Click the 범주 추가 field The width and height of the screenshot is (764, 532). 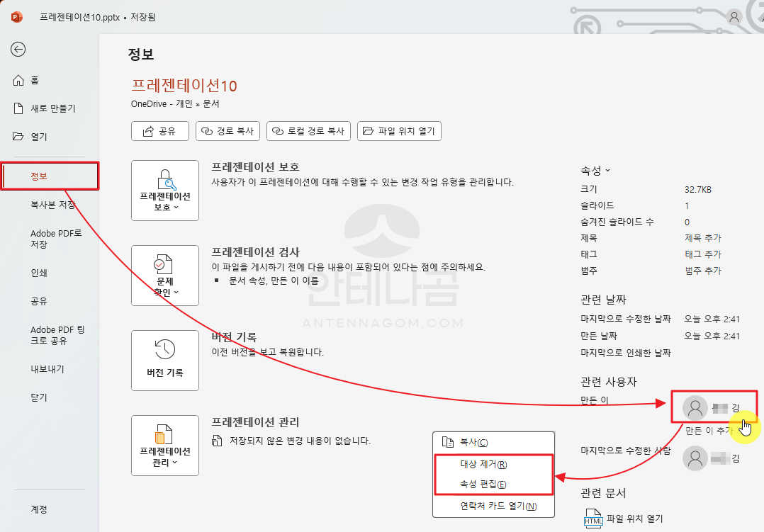click(702, 271)
